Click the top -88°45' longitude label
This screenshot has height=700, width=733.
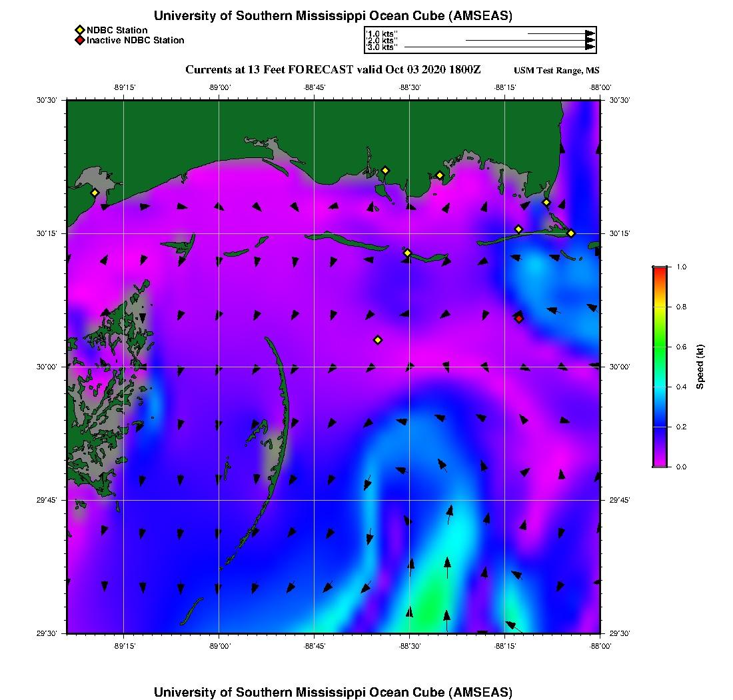pyautogui.click(x=315, y=87)
